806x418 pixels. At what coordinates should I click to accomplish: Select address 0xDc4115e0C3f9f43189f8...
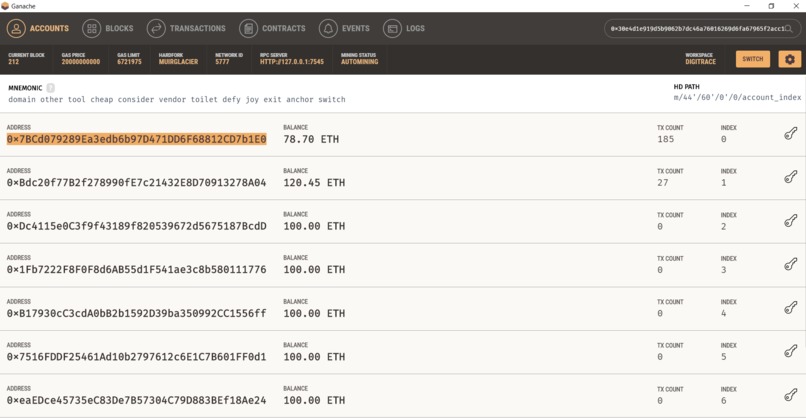click(136, 226)
